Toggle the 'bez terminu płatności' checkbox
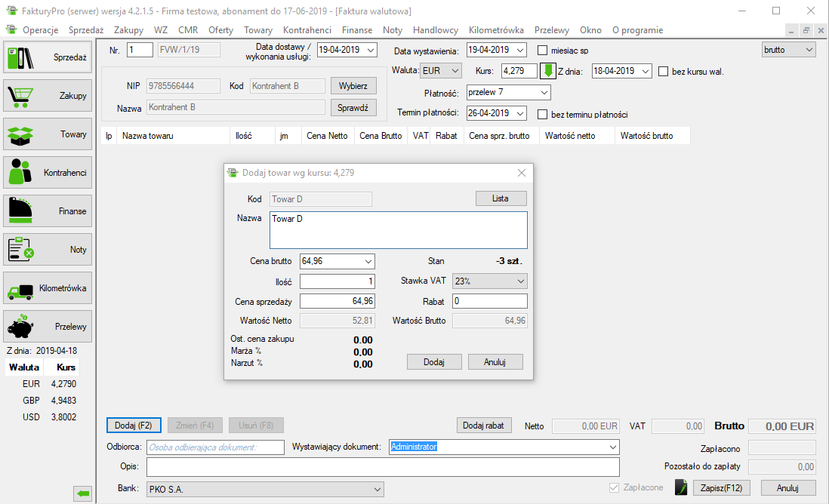This screenshot has height=504, width=829. pyautogui.click(x=542, y=115)
